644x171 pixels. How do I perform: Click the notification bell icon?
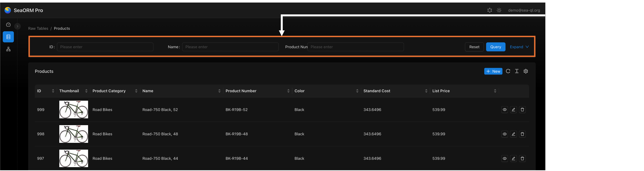(x=489, y=10)
